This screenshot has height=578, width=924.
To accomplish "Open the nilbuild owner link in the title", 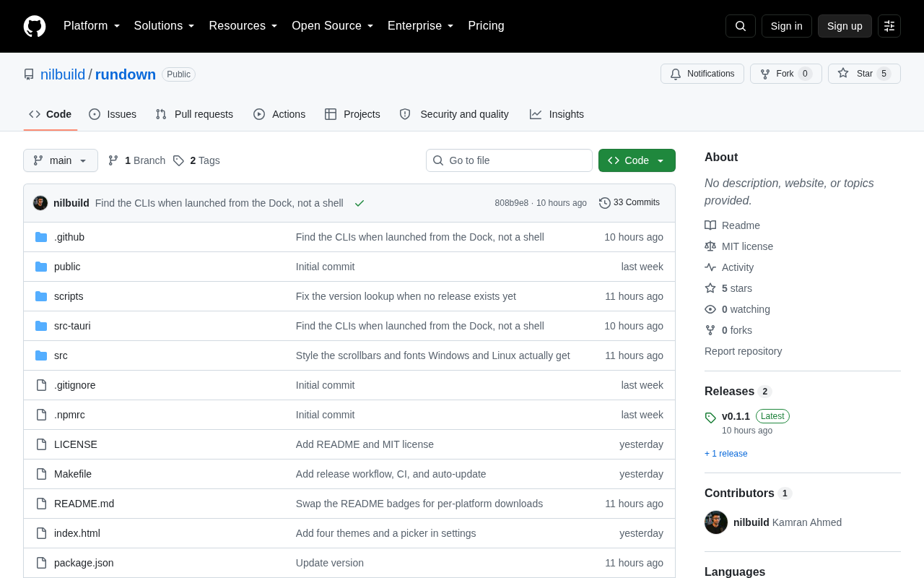I will (x=63, y=74).
